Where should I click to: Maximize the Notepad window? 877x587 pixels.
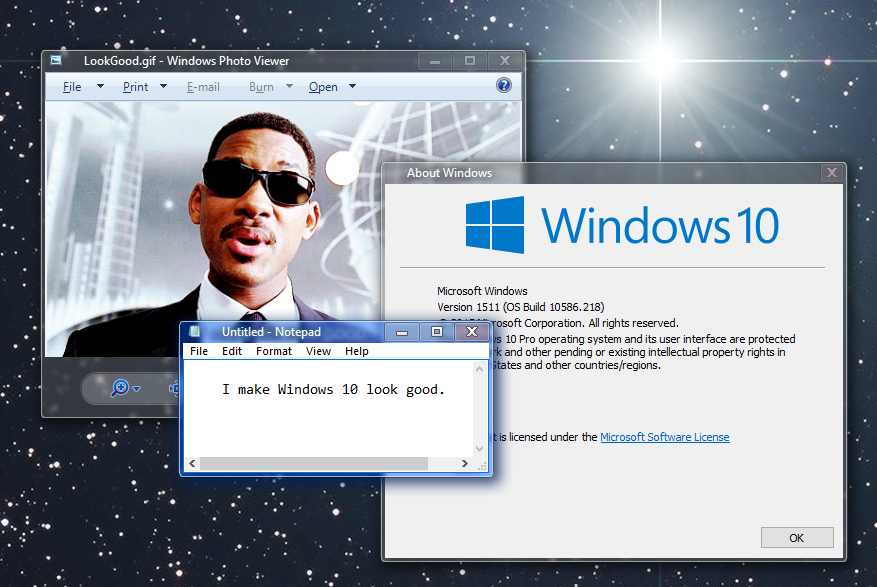pyautogui.click(x=437, y=332)
